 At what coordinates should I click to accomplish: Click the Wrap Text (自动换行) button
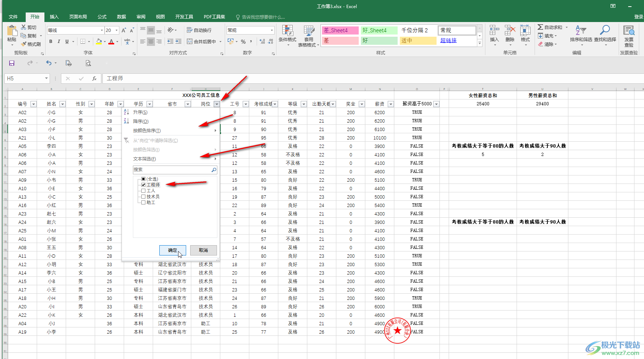click(x=199, y=30)
